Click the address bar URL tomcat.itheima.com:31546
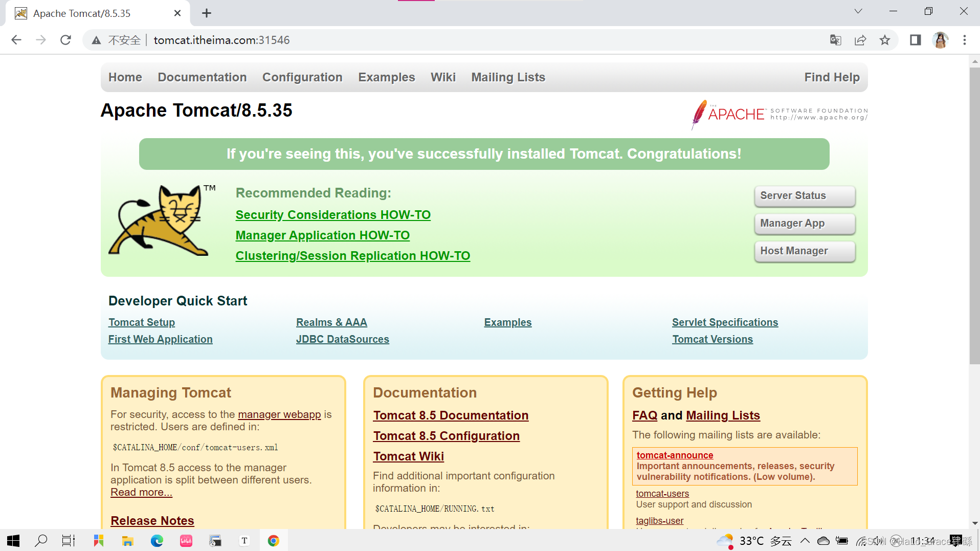Viewport: 980px width, 551px height. coord(221,40)
